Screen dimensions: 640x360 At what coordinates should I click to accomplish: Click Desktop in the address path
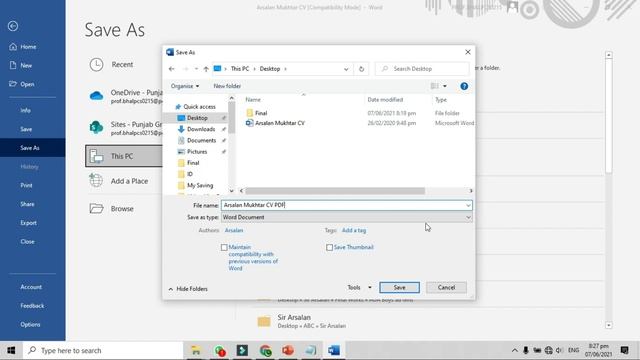tap(270, 69)
